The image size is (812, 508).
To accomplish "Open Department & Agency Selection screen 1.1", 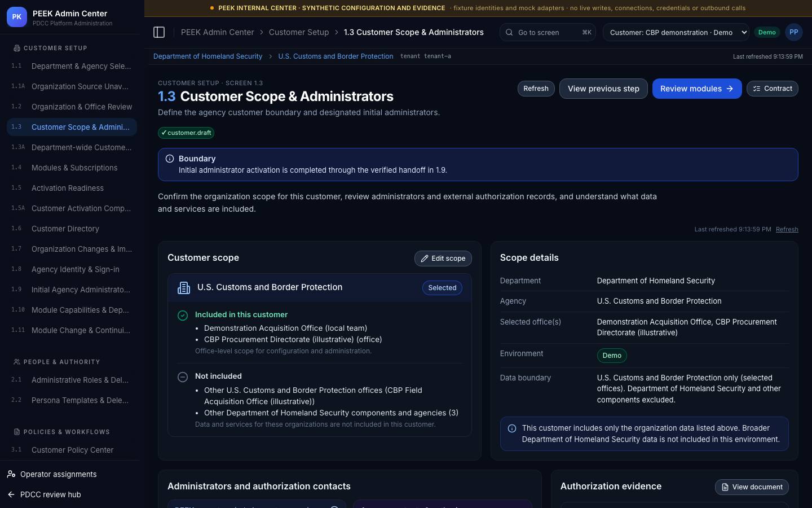I will [72, 66].
